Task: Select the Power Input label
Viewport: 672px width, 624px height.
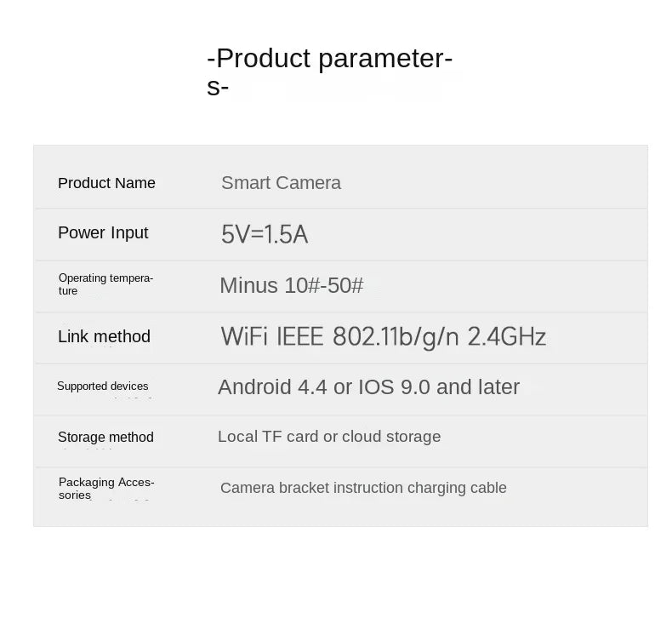Action: coord(103,232)
